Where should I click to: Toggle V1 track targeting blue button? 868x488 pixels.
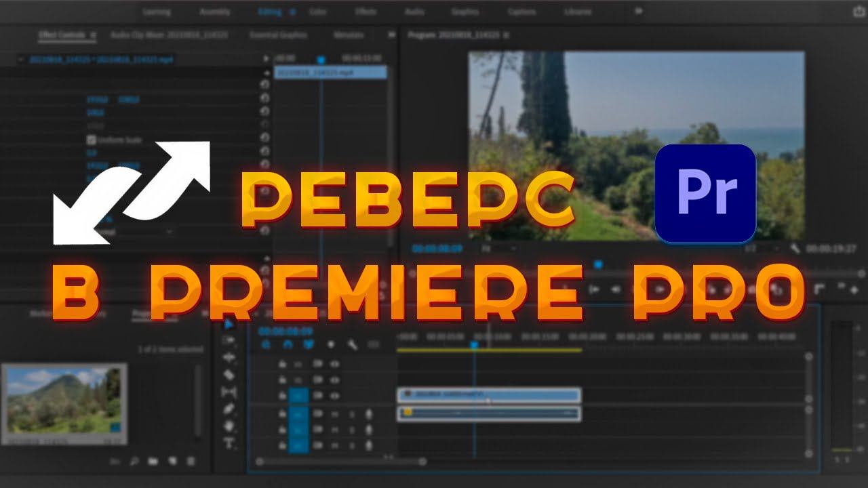[x=298, y=396]
